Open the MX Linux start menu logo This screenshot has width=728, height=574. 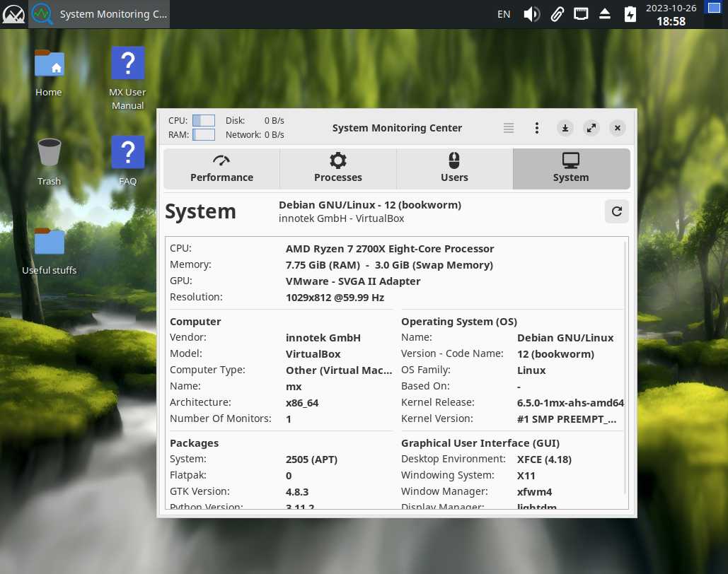click(13, 14)
